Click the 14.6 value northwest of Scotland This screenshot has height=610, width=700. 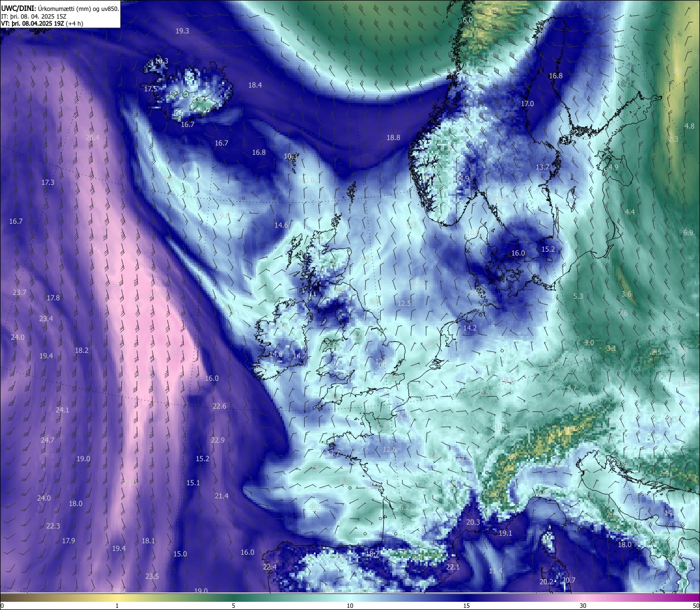tap(281, 225)
